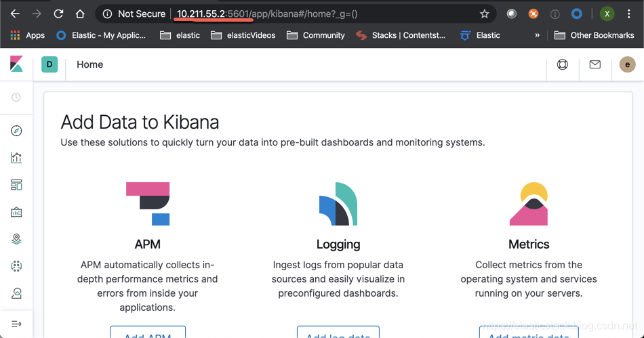Click the Logging heading
This screenshot has width=644, height=338.
(338, 245)
